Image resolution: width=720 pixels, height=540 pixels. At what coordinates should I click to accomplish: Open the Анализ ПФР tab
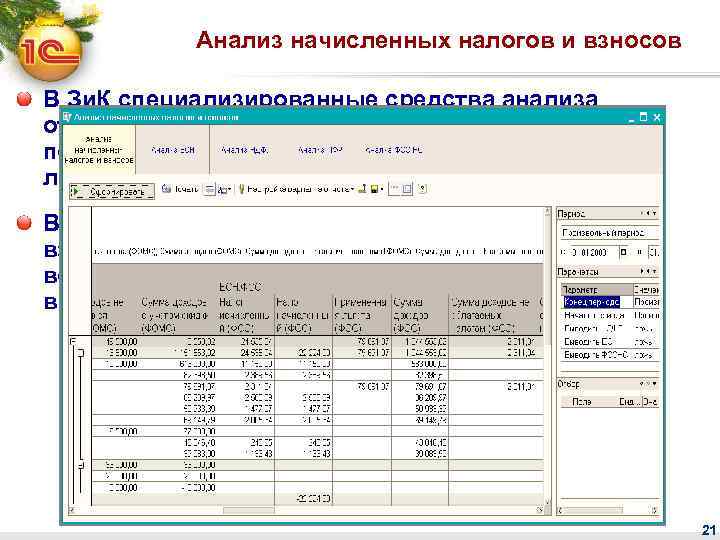[x=321, y=150]
